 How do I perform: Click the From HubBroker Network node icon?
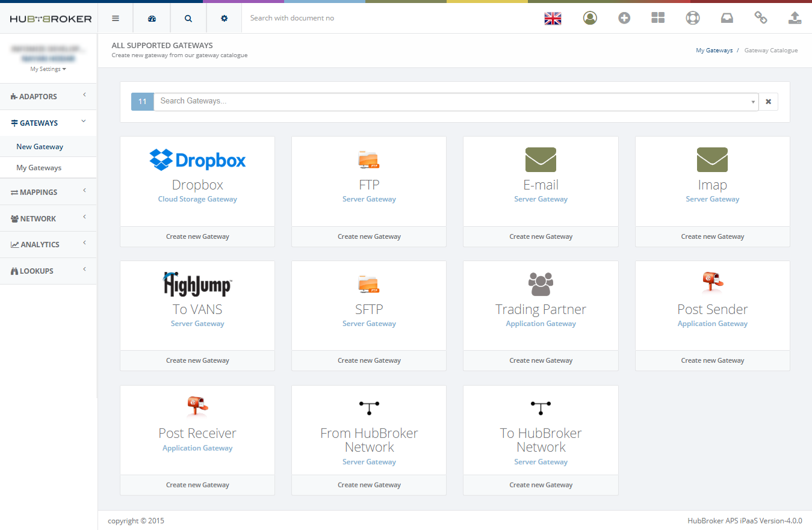[369, 408]
